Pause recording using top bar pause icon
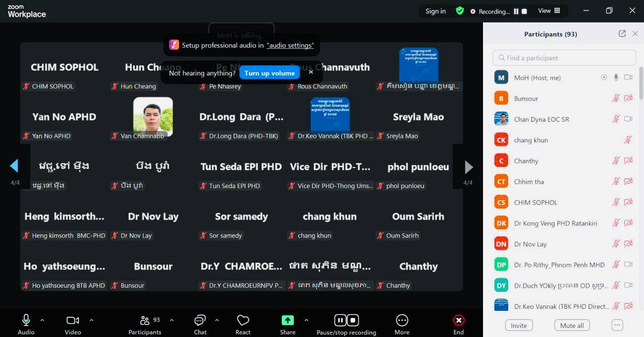Image resolution: width=644 pixels, height=337 pixels. tap(516, 11)
